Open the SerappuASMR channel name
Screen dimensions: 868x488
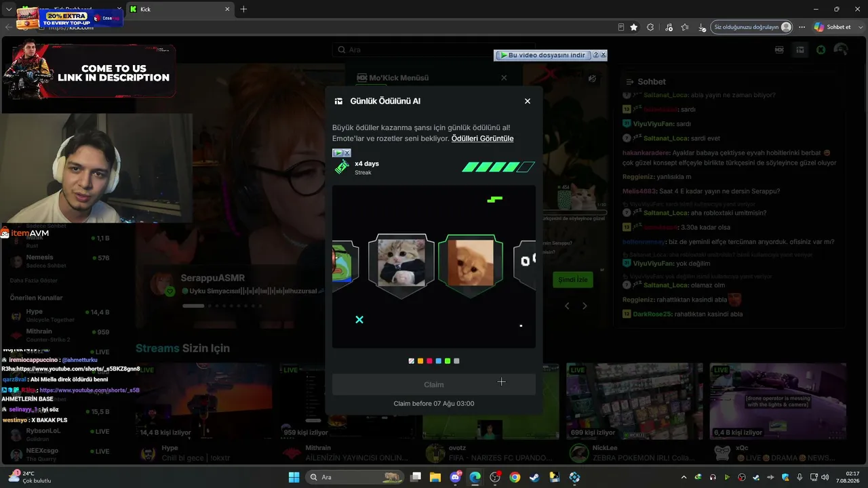point(213,278)
